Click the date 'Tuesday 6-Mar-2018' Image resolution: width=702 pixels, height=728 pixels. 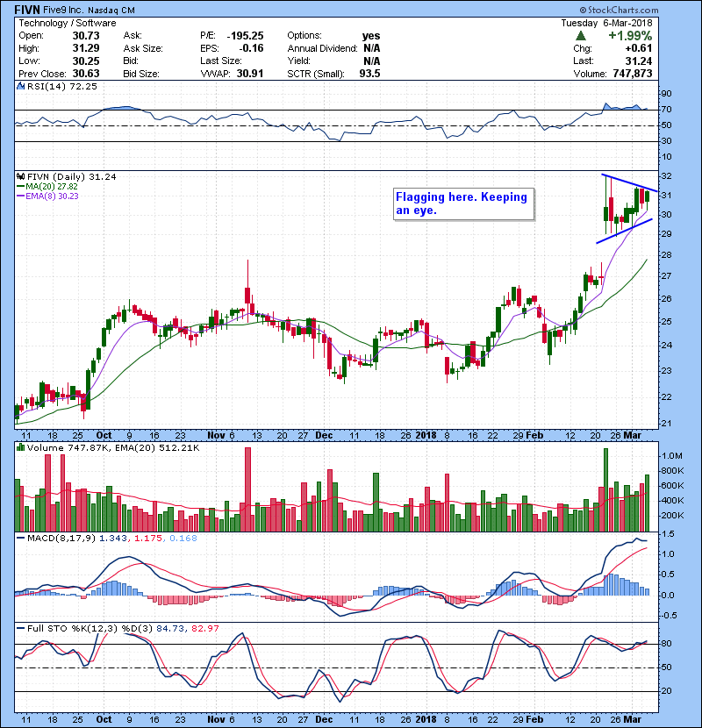(606, 23)
